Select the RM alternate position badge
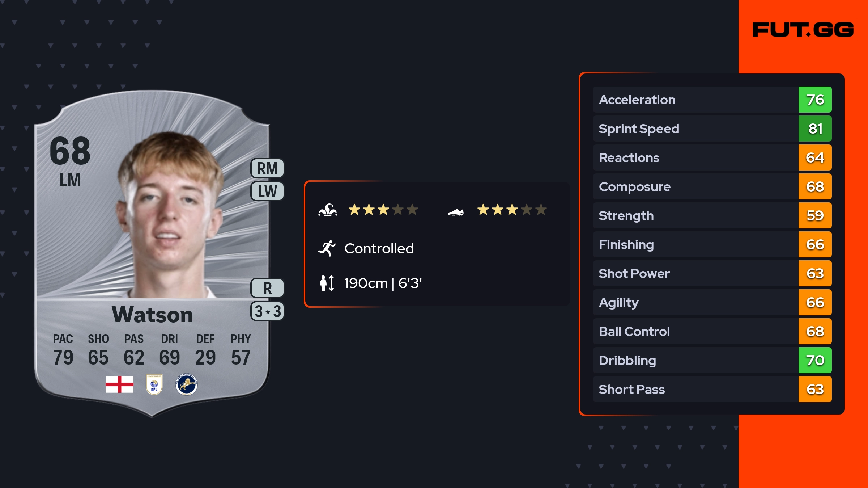Screen dimensions: 868x488 (x=267, y=168)
